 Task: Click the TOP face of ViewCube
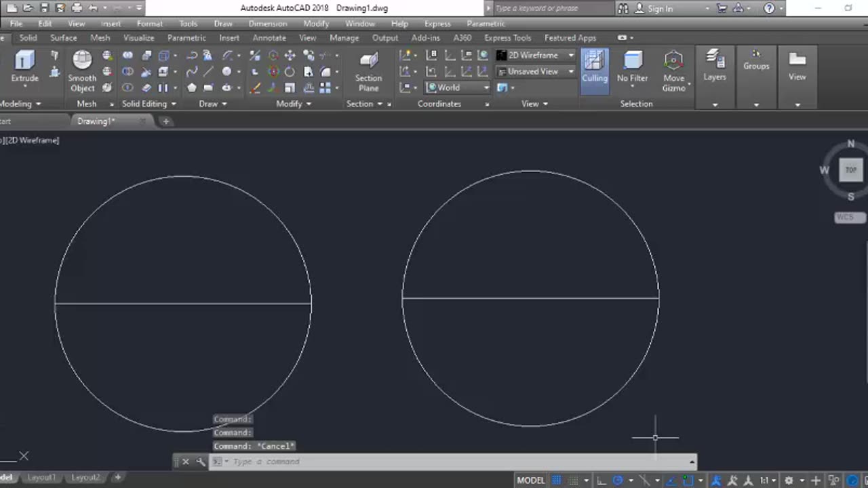coord(851,170)
